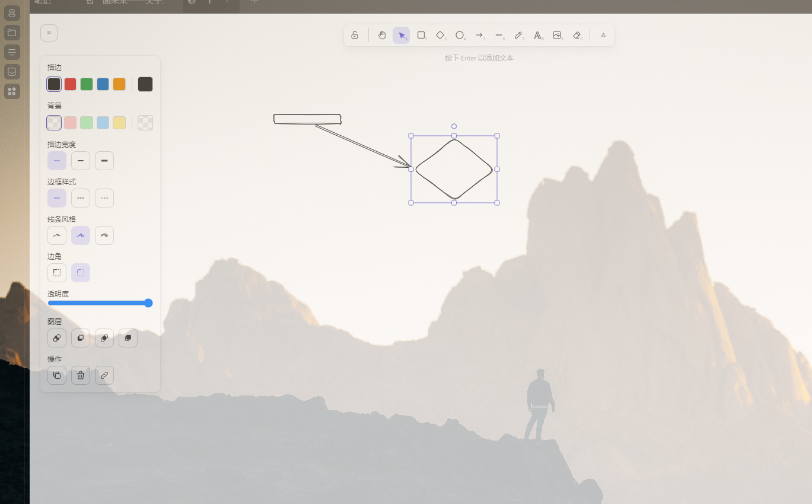Open the hamburger main menu
Screen dimensions: 812x504
coord(49,33)
